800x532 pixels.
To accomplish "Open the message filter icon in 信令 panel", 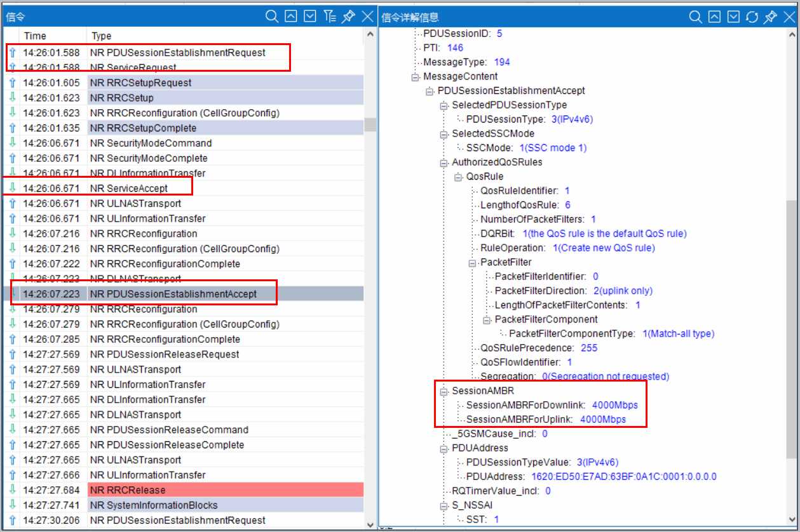I will click(329, 17).
